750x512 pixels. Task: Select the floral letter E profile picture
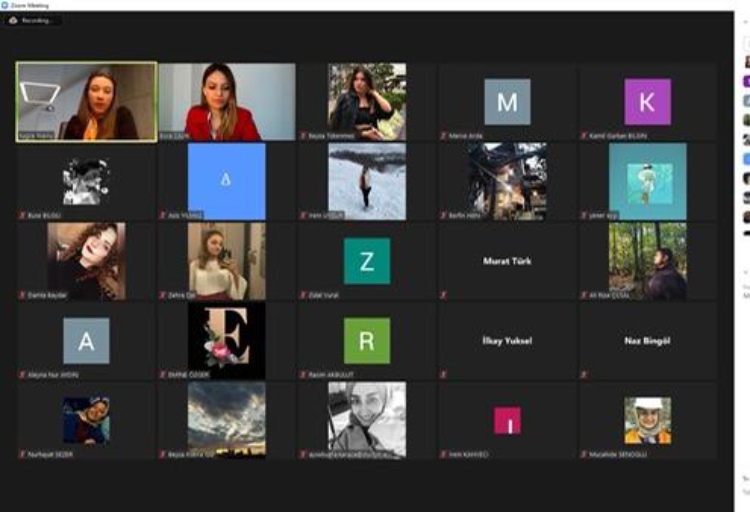pos(227,341)
